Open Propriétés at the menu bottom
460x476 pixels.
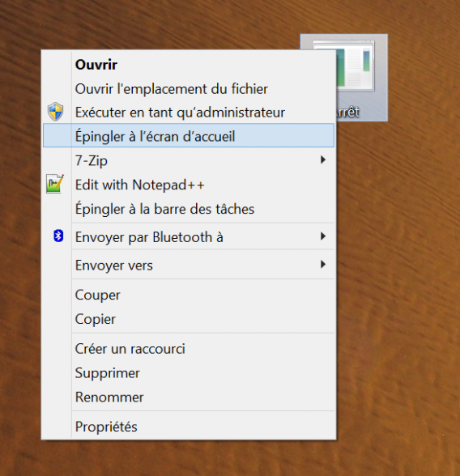click(x=188, y=427)
